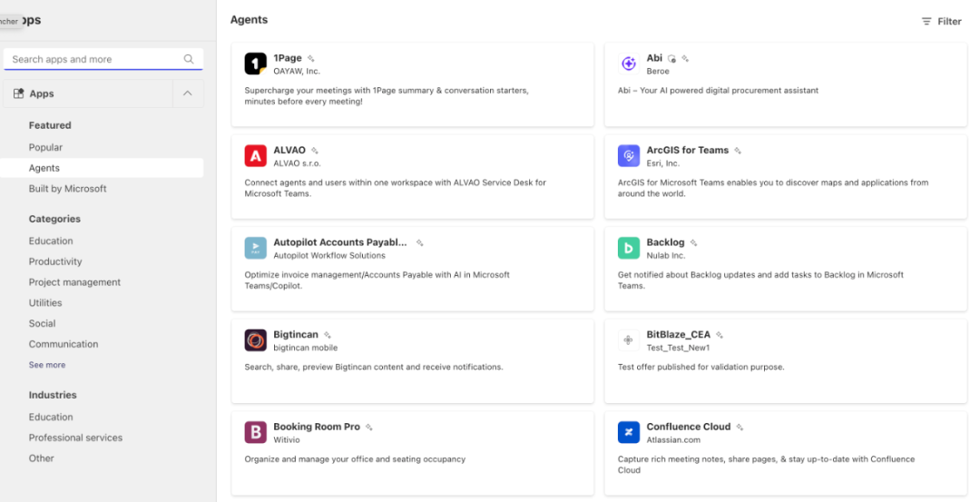Open the Popular apps list

click(45, 148)
